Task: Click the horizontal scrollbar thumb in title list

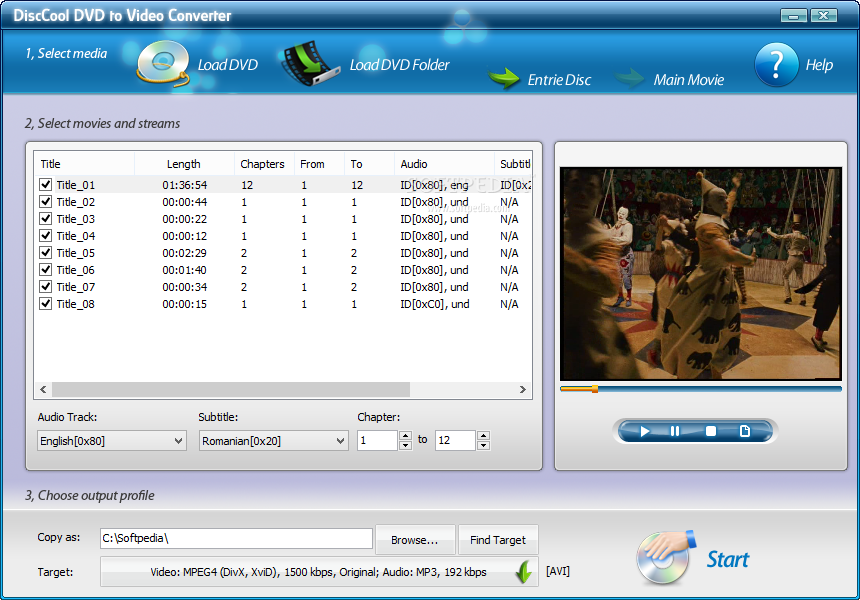Action: click(231, 389)
